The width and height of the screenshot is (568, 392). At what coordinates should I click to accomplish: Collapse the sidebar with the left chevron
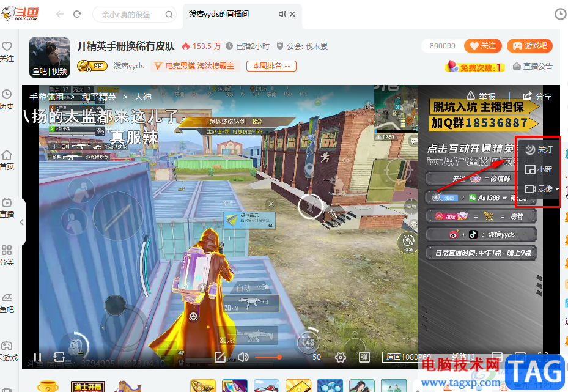click(x=22, y=222)
